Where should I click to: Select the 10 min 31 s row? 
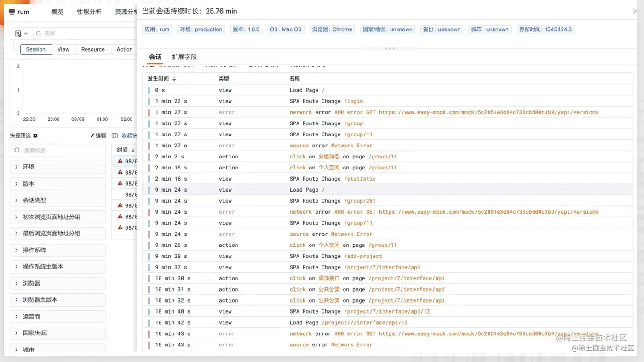(x=387, y=289)
